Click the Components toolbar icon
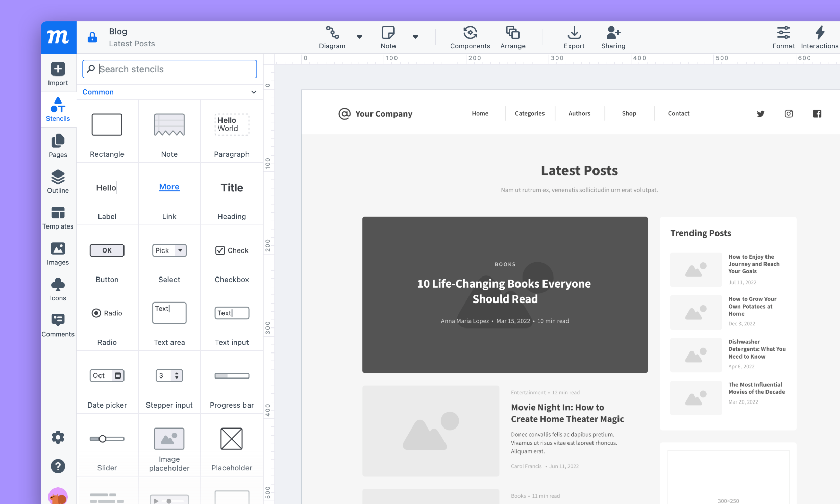 click(x=470, y=33)
